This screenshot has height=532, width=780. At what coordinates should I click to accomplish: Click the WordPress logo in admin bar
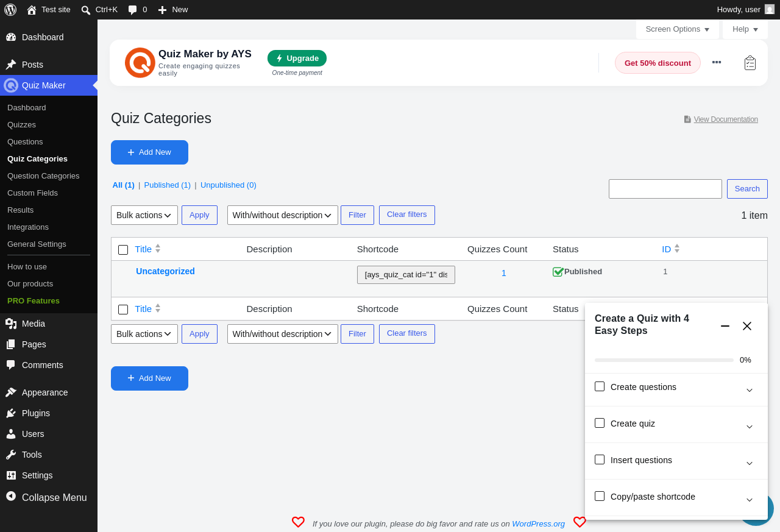[x=10, y=10]
